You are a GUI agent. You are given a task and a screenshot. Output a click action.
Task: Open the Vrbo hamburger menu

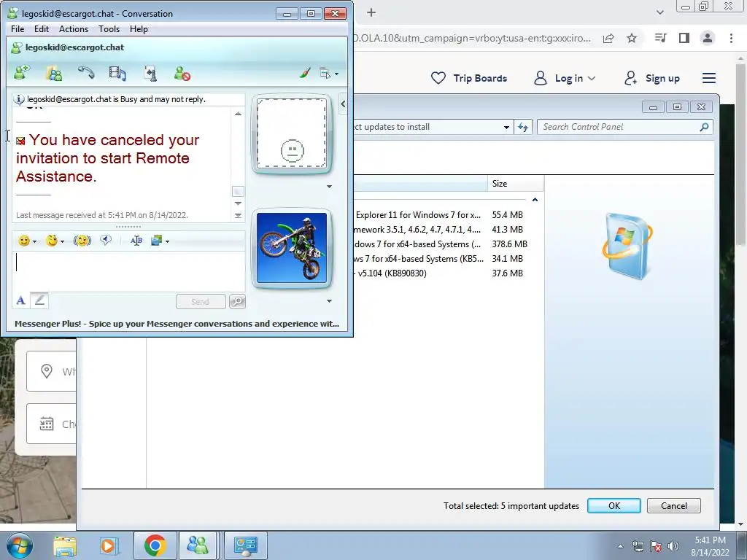click(709, 78)
